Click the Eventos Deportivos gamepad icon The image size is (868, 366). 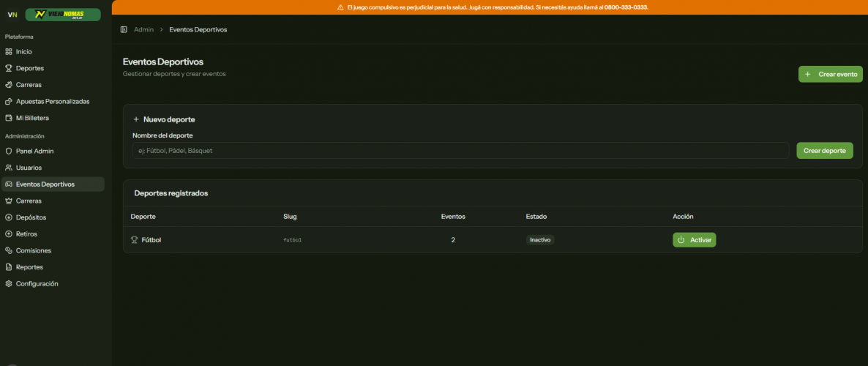(x=8, y=184)
